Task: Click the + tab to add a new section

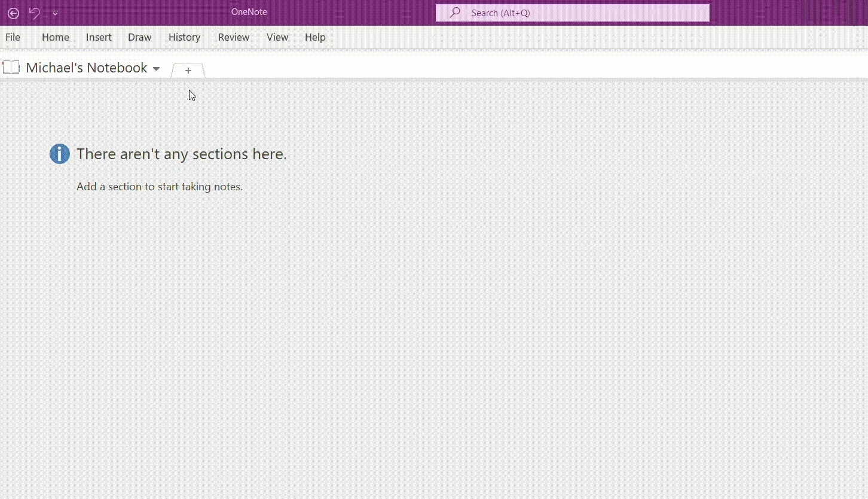Action: tap(188, 70)
